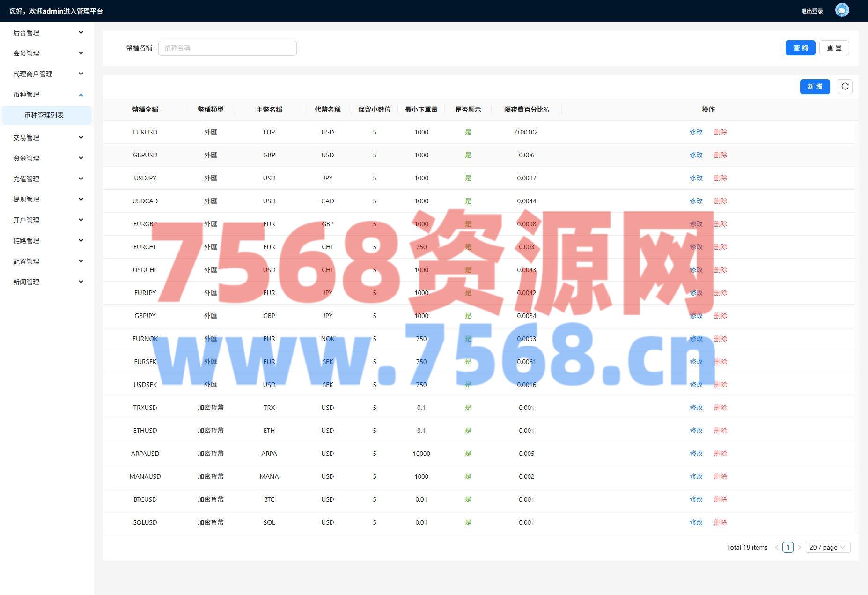Image resolution: width=868 pixels, height=595 pixels.
Task: Go to previous page arrow in pagination
Action: [777, 547]
